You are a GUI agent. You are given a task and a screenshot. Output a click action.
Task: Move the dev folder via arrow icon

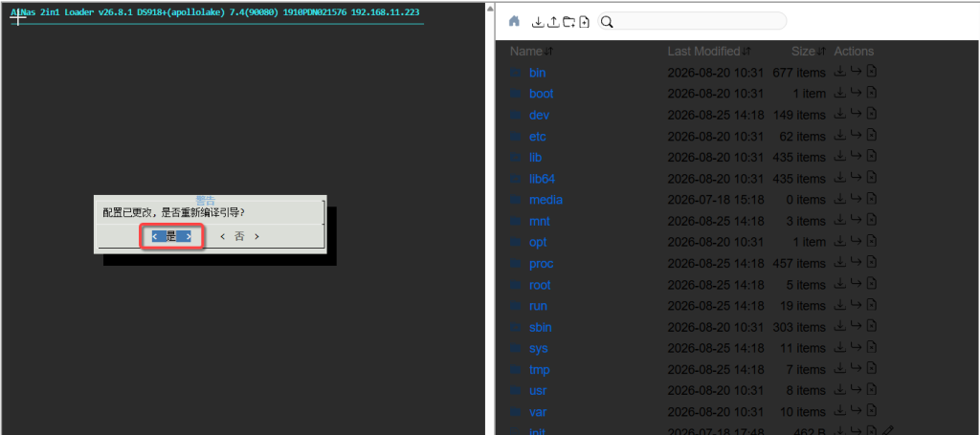point(857,114)
